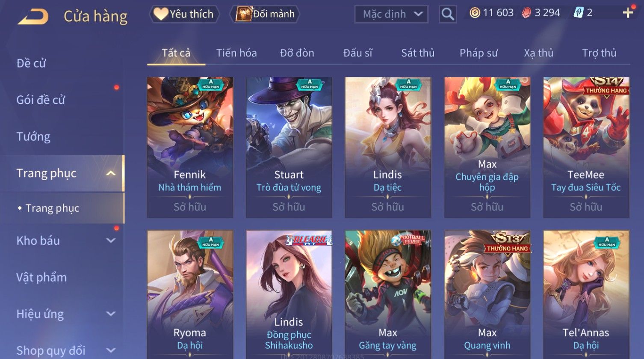Click the red gem currency icon
The width and height of the screenshot is (644, 359).
[x=526, y=13]
